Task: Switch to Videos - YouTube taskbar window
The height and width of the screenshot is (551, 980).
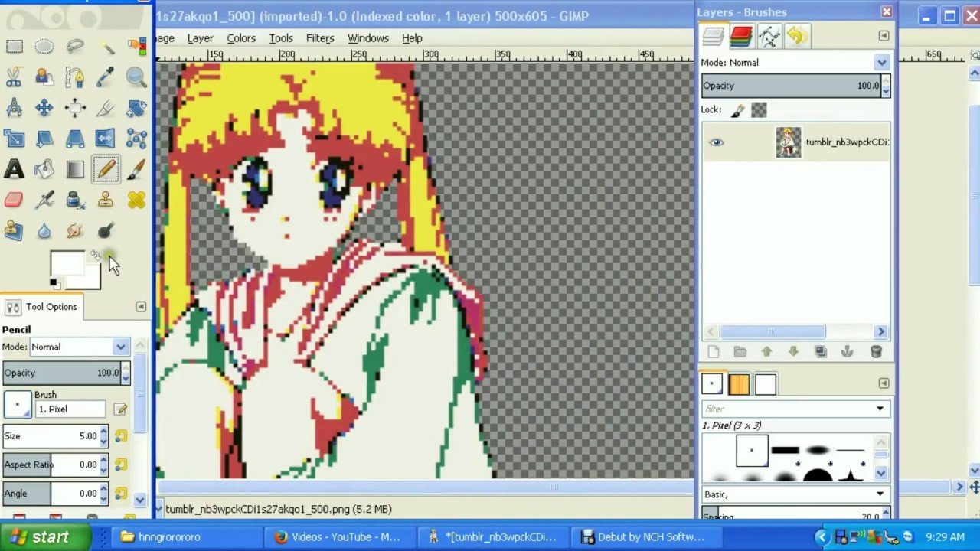Action: click(339, 537)
